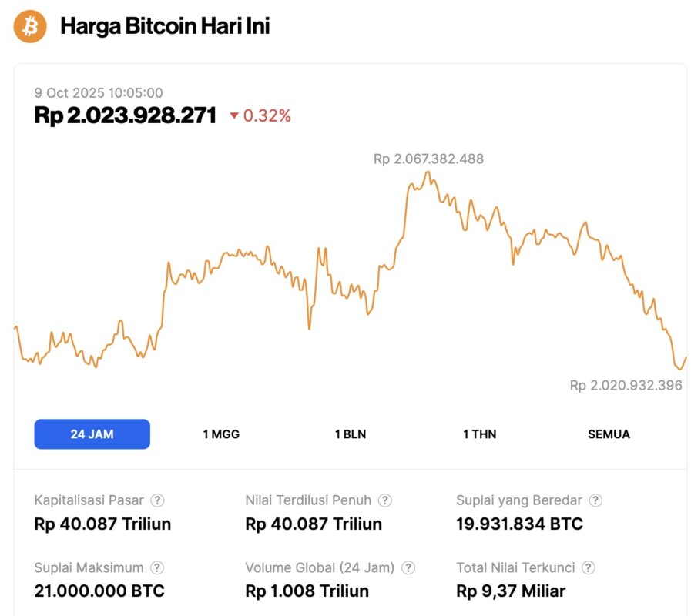This screenshot has height=616, width=691.
Task: Click the Harga Bitcoin Hari Ini heading
Action: (165, 27)
